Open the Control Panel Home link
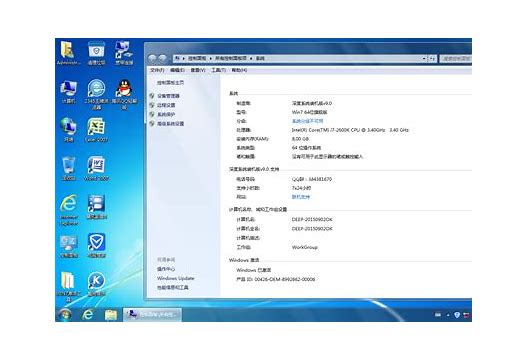 click(x=170, y=83)
